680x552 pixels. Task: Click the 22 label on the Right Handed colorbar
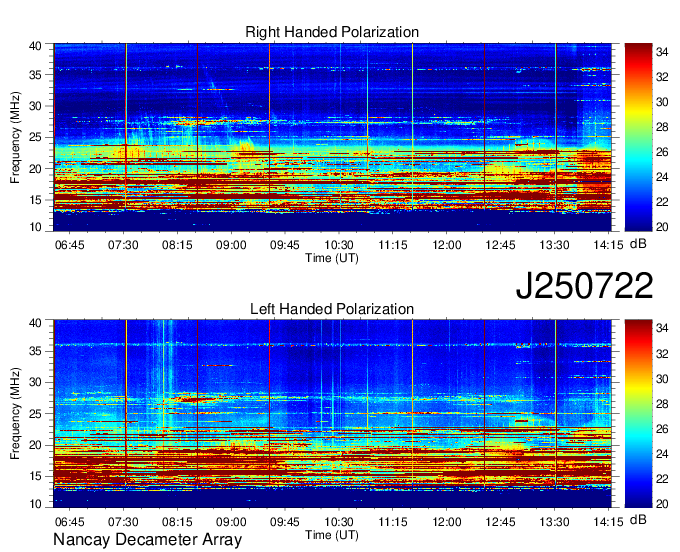pos(662,202)
